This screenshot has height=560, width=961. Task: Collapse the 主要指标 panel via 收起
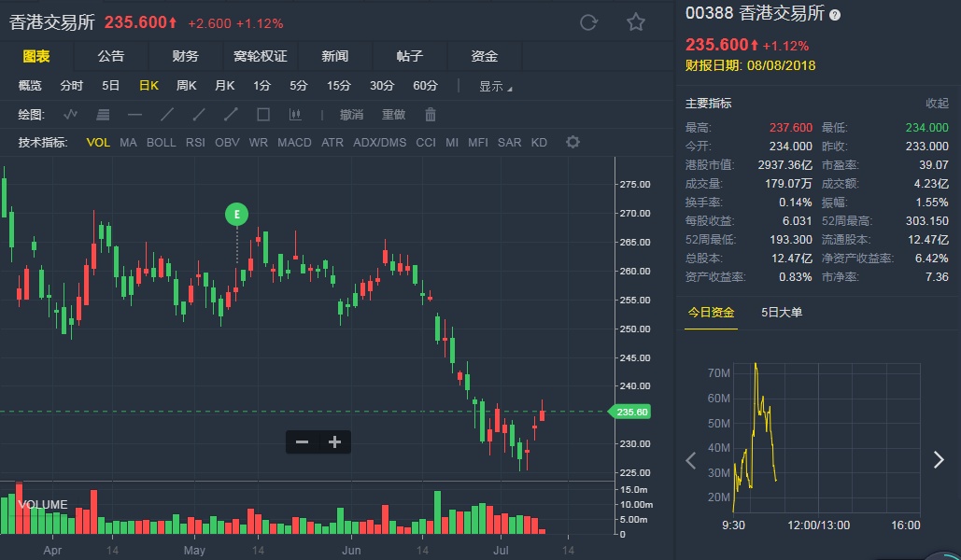tap(937, 104)
